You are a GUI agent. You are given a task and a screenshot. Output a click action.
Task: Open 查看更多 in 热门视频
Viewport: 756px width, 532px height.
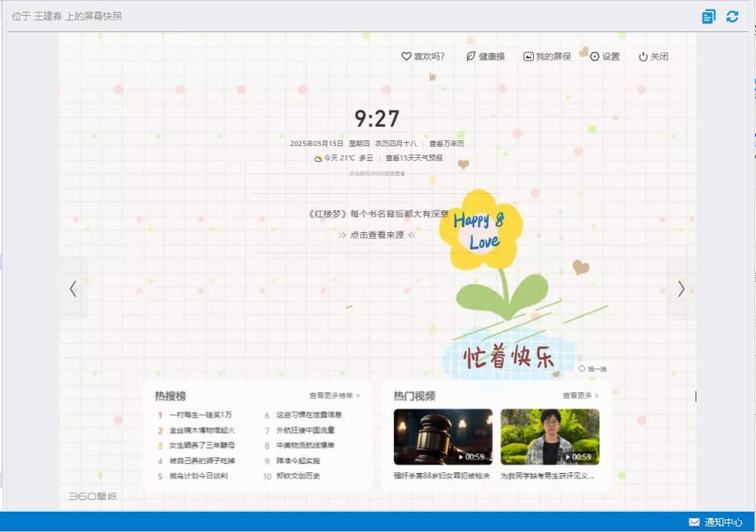coord(580,395)
